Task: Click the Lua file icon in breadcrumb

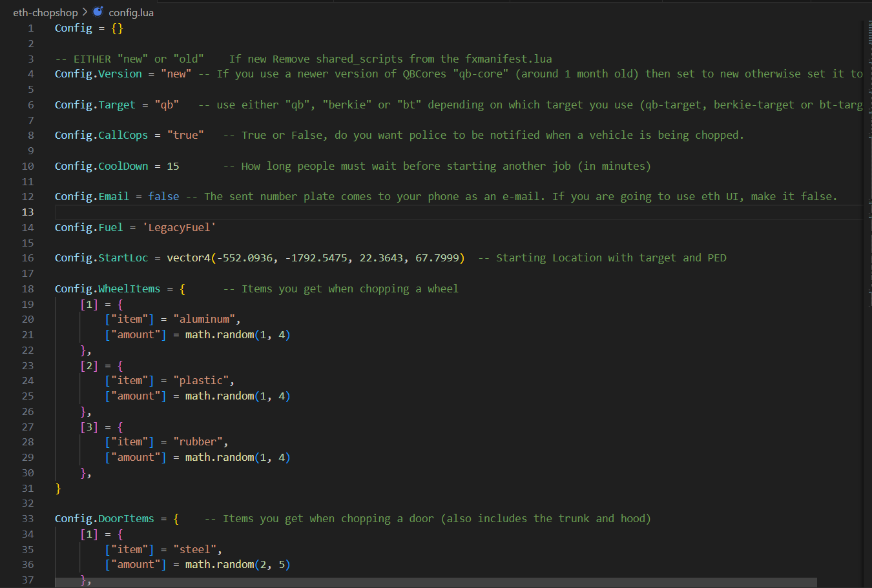Action: pyautogui.click(x=98, y=12)
